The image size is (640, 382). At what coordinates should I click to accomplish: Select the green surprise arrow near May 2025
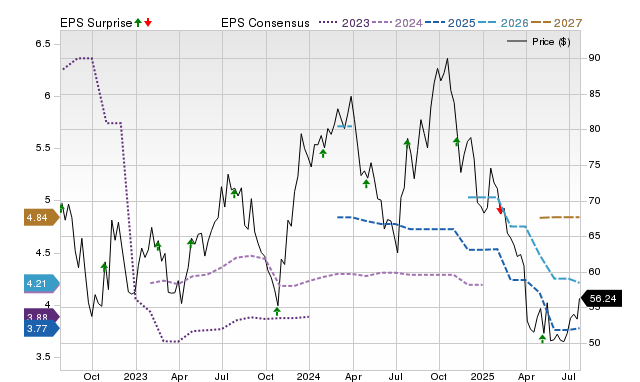542,338
